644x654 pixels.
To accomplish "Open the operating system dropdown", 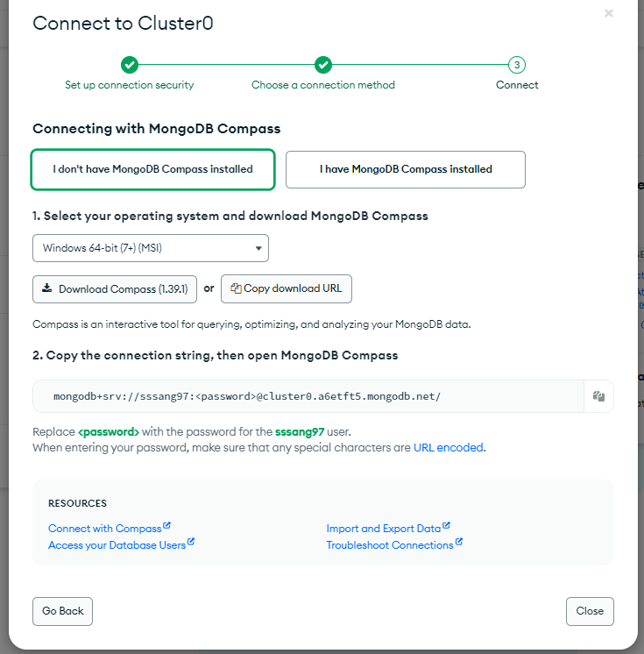I will pos(151,248).
